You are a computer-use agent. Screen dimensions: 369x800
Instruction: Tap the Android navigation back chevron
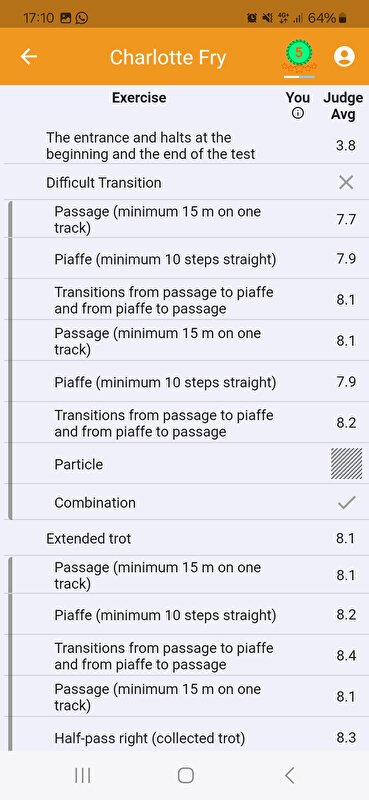pos(289,776)
